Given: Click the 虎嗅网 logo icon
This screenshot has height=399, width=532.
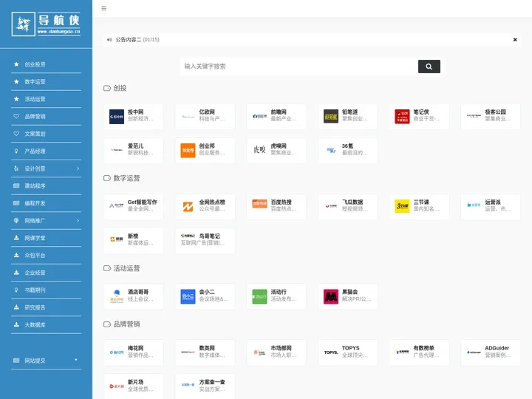Looking at the screenshot, I should 259,151.
